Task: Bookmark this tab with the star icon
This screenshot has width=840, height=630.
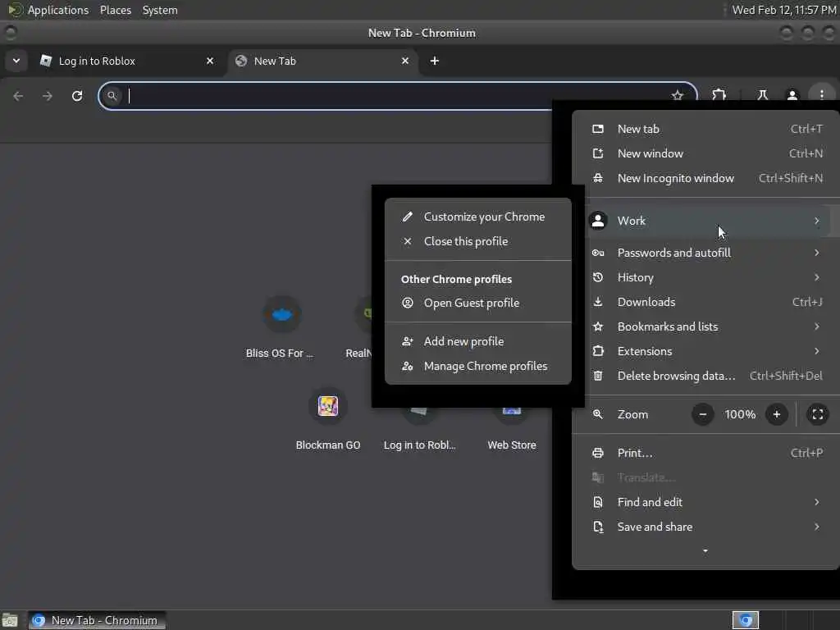Action: [x=677, y=95]
